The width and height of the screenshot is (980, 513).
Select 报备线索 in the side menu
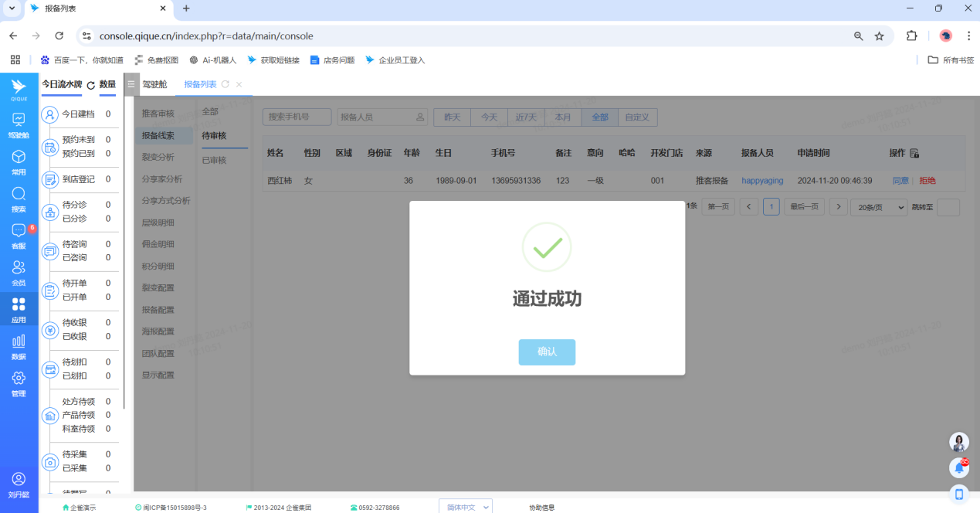158,135
